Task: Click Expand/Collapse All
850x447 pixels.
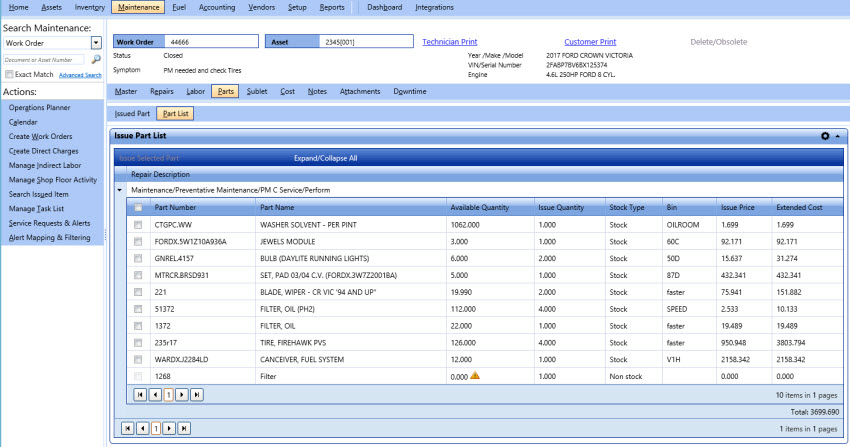Action: click(325, 158)
